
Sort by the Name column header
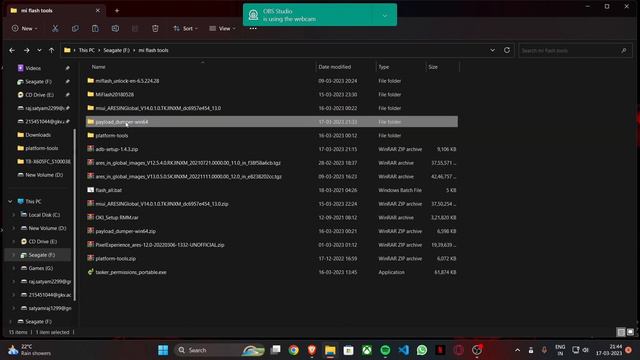point(98,67)
